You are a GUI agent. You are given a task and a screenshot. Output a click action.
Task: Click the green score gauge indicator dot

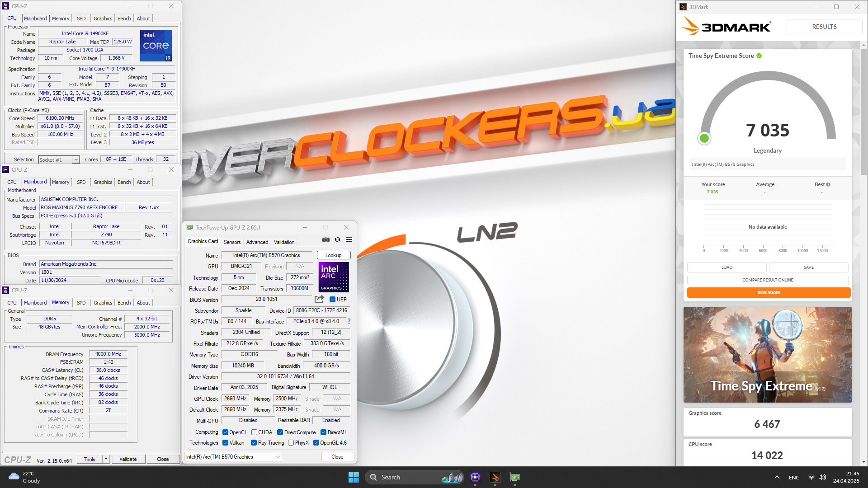[x=704, y=139]
